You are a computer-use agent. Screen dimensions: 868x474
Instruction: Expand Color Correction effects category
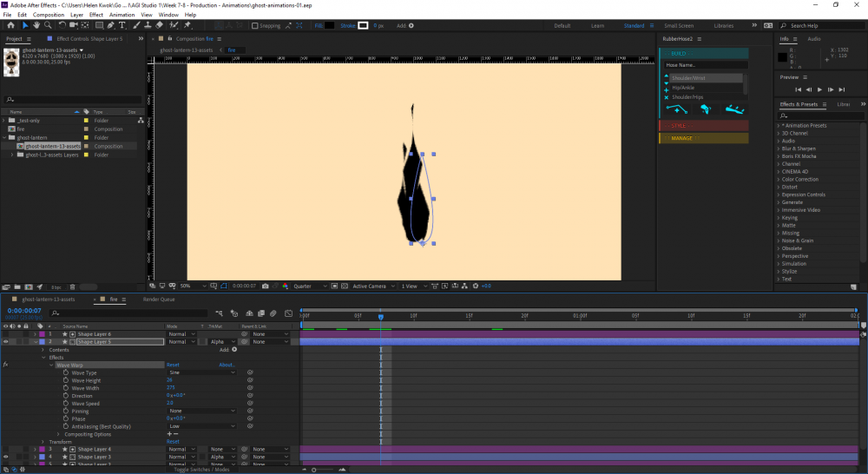click(x=779, y=180)
